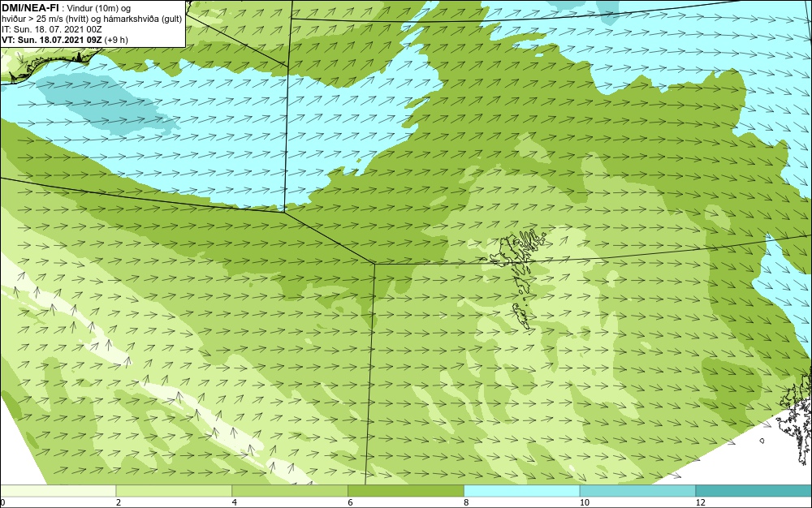This screenshot has width=812, height=508.
Task: Select the 0–2 m/s palest color swatch
Action: coord(58,491)
